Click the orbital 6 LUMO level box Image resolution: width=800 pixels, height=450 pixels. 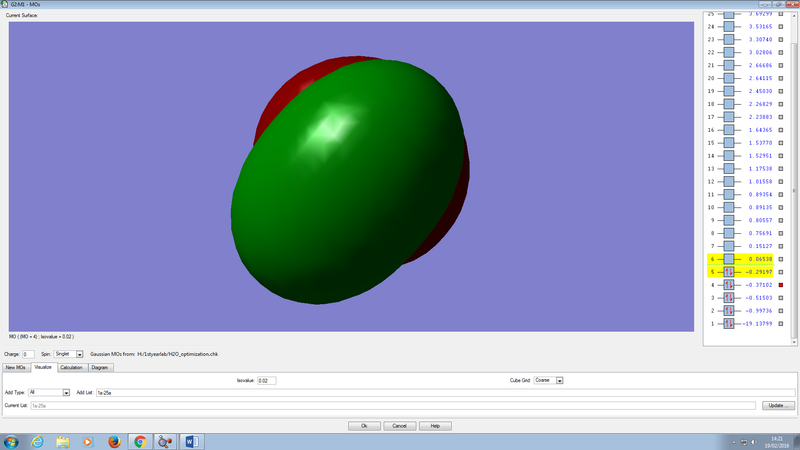coord(729,258)
